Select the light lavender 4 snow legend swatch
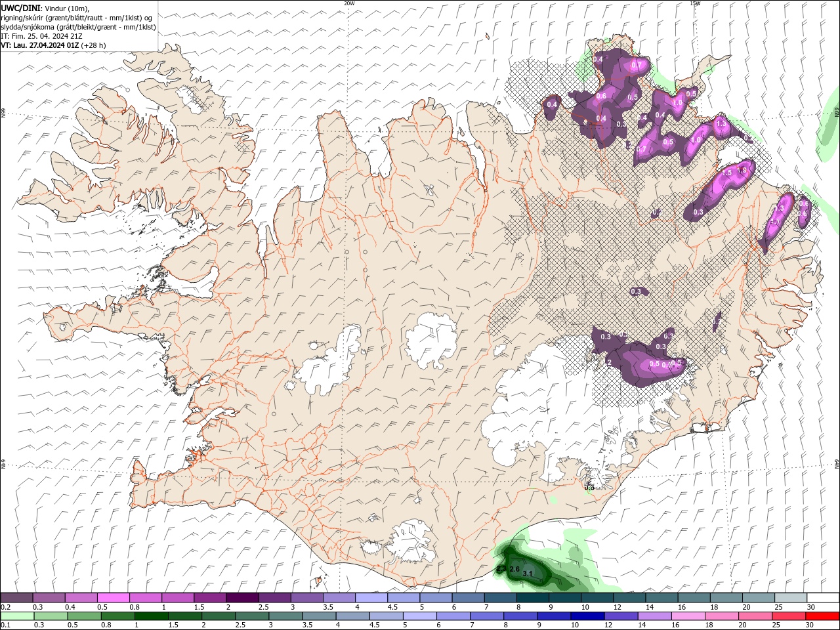Viewport: 840px width, 630px height. [x=370, y=598]
